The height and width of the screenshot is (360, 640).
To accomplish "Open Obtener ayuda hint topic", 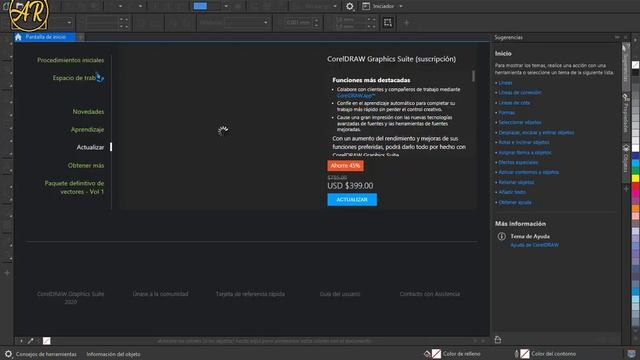I will [515, 202].
